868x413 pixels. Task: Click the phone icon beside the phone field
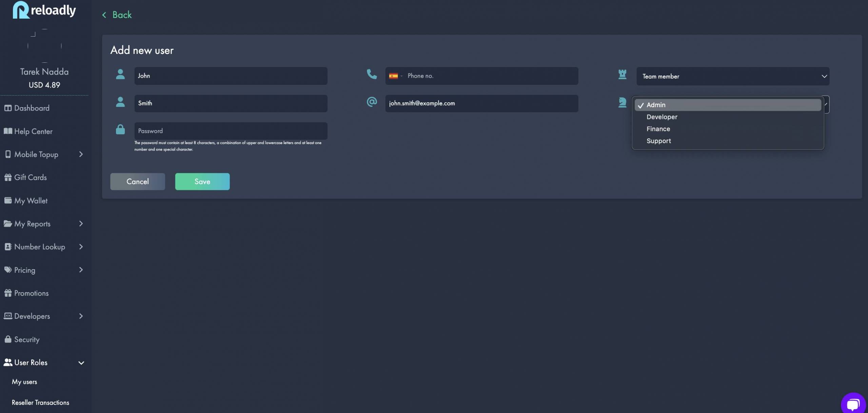(x=372, y=75)
